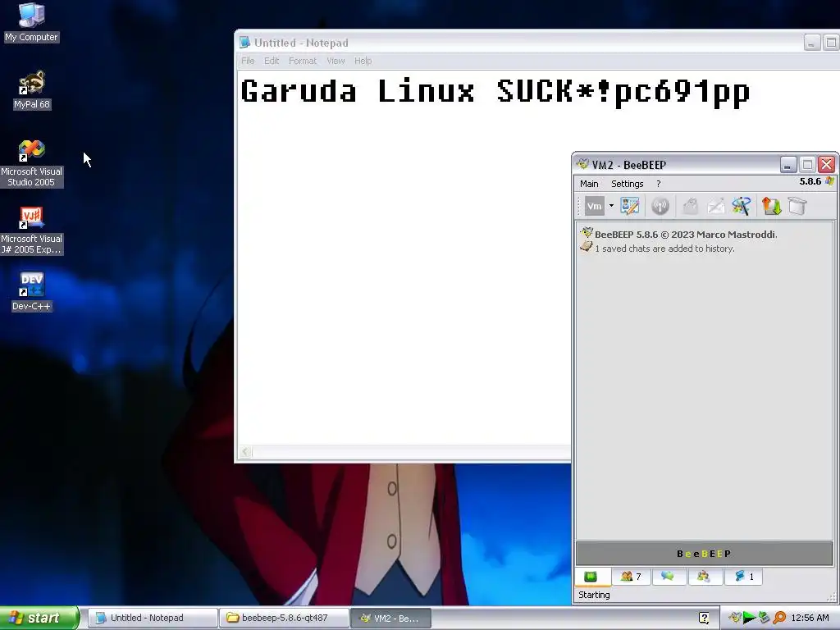Click the language bar help icon on taskbar
The width and height of the screenshot is (840, 630).
pos(704,618)
